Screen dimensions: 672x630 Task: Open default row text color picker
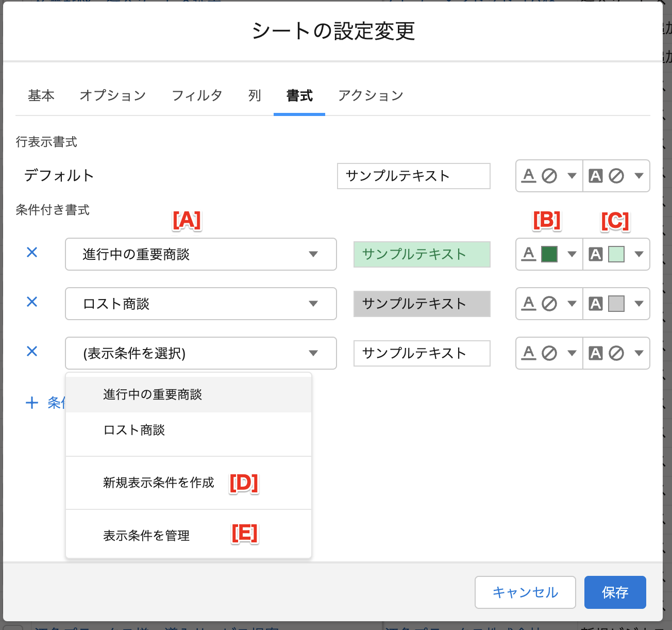(549, 176)
